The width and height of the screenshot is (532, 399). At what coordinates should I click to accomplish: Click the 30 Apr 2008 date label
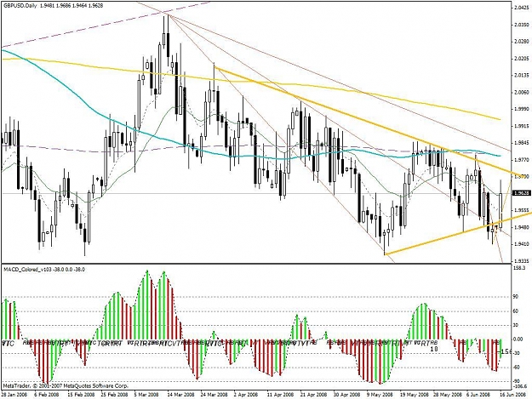346,395
